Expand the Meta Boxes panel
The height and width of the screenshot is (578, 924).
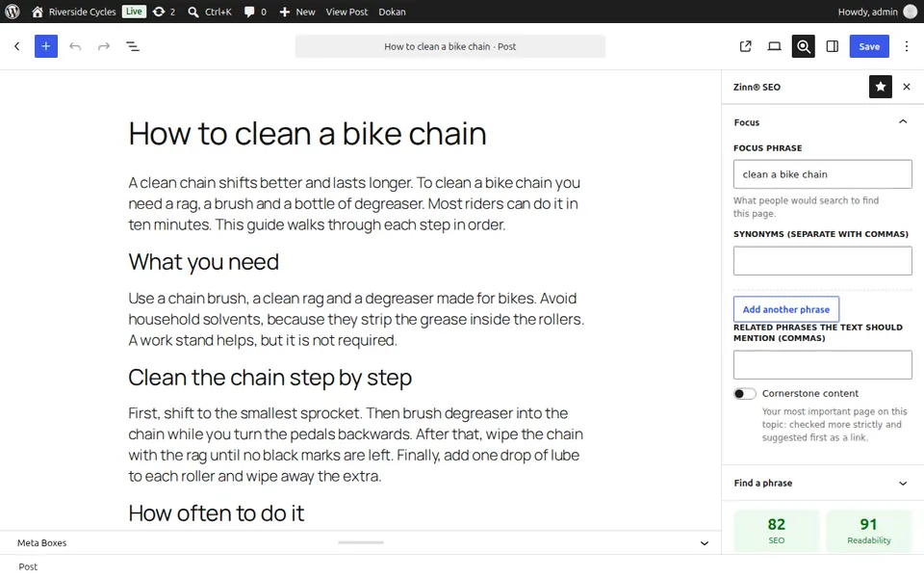pyautogui.click(x=705, y=543)
